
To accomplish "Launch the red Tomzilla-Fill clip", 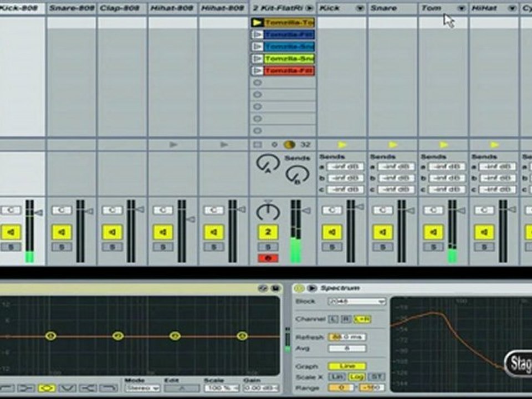I will coord(258,70).
